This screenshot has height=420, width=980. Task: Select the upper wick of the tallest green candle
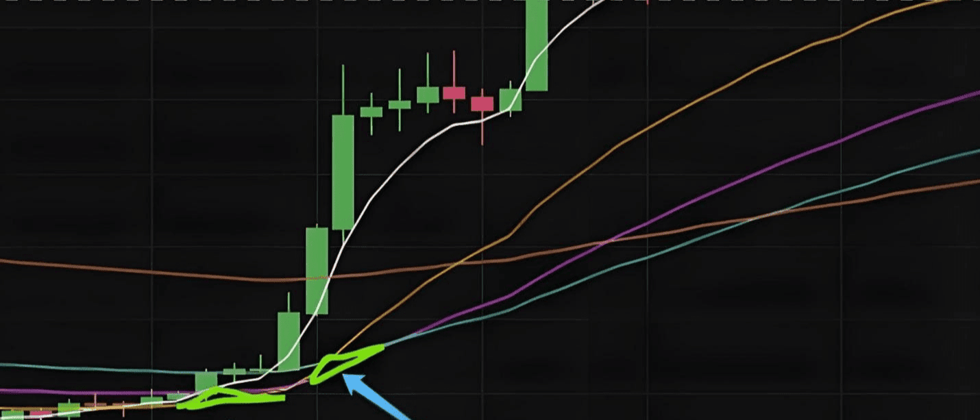pos(343,90)
